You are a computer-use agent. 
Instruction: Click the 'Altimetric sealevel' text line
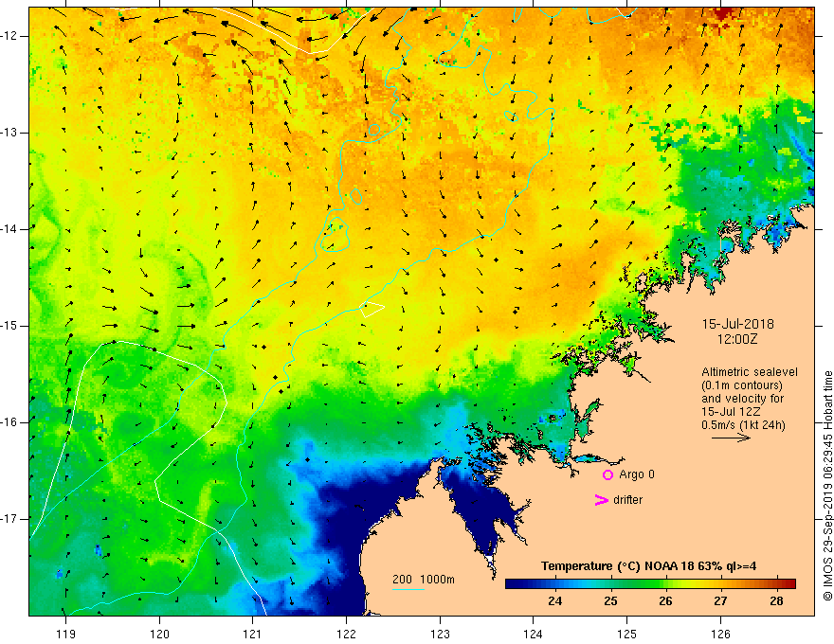750,372
